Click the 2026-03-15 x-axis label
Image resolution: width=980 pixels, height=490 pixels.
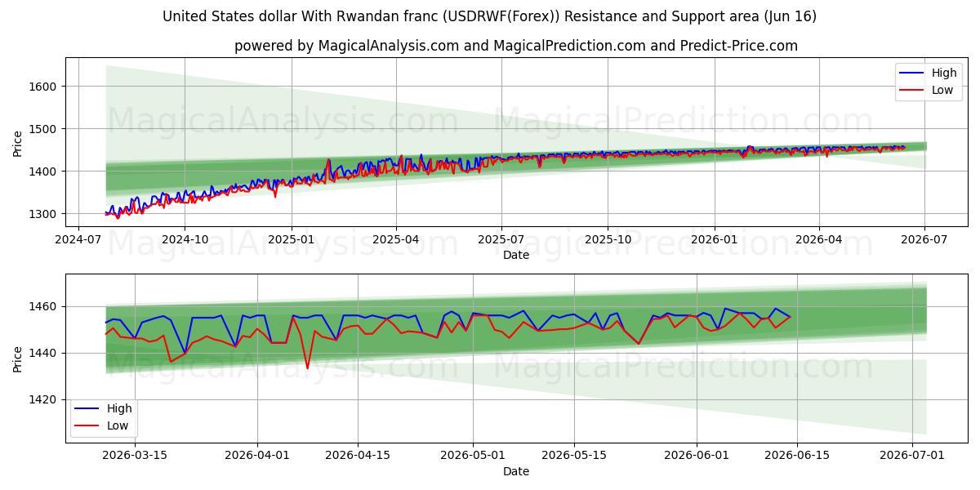tap(135, 455)
